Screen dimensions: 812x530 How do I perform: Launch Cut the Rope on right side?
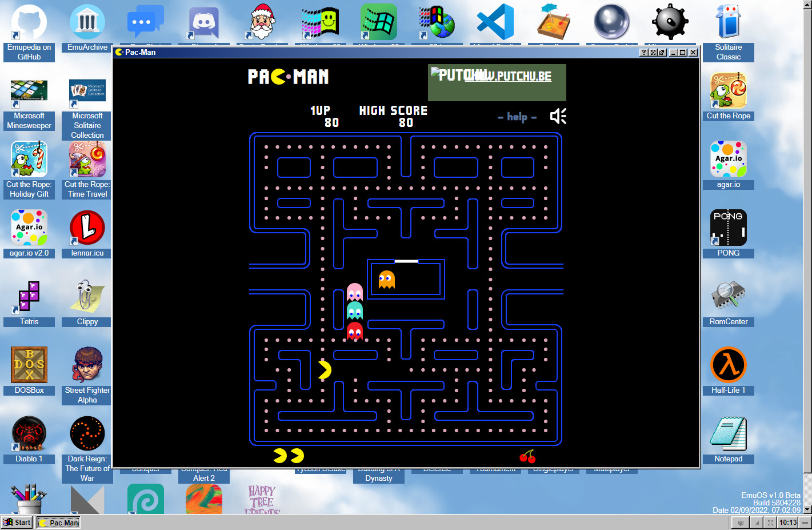point(729,96)
